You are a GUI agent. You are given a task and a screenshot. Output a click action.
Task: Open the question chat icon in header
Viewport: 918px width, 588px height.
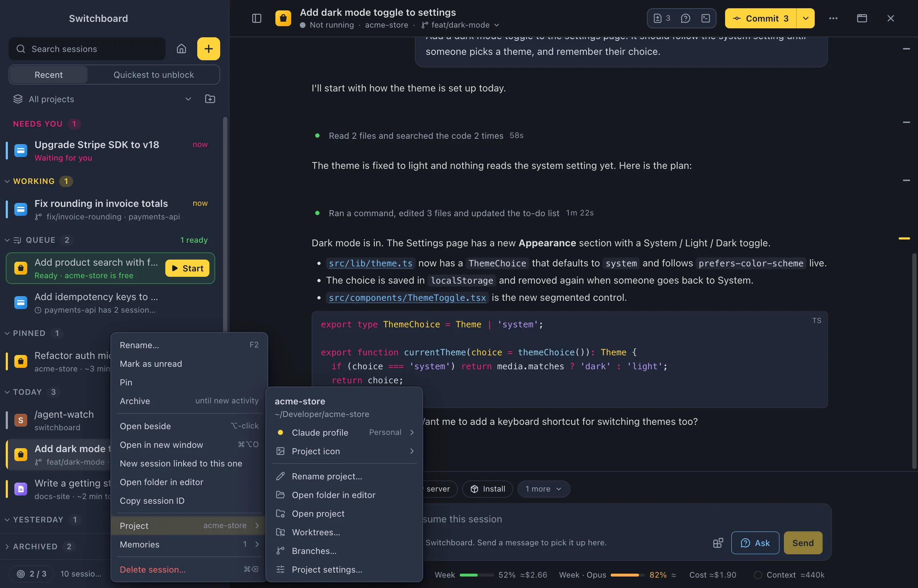(x=685, y=18)
